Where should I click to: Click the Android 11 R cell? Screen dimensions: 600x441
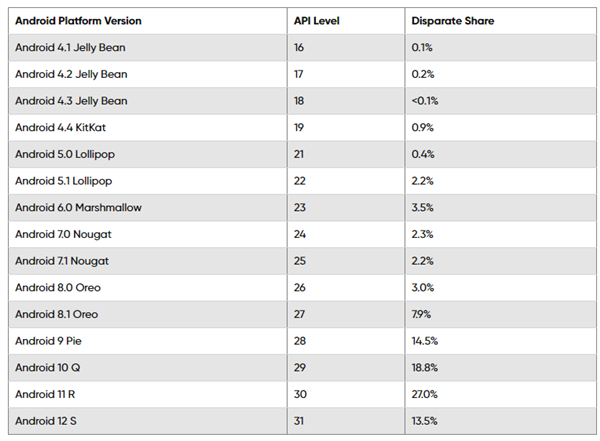[148, 394]
